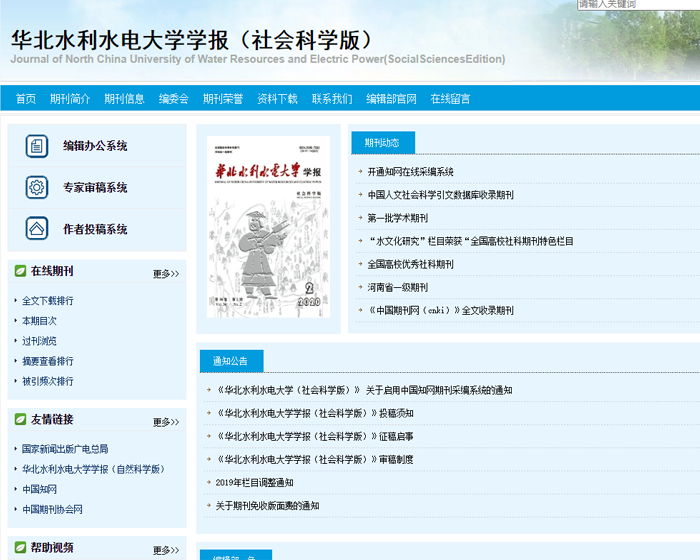The height and width of the screenshot is (560, 700).
Task: Open the 专家审稿系统 link
Action: (95, 188)
